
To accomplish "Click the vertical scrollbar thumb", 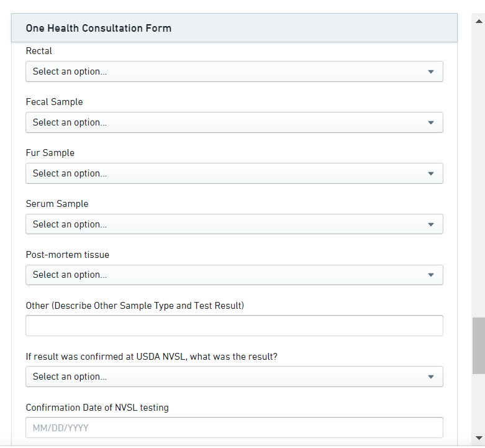I will [x=478, y=345].
